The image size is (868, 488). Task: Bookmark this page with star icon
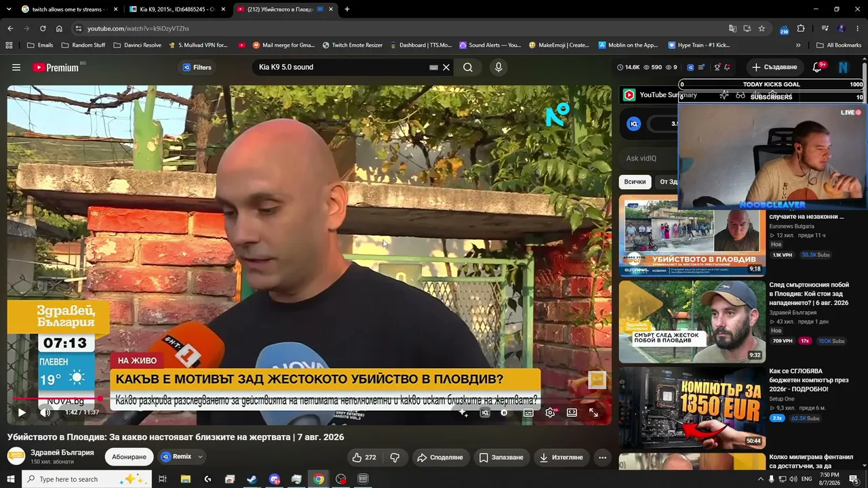click(762, 28)
